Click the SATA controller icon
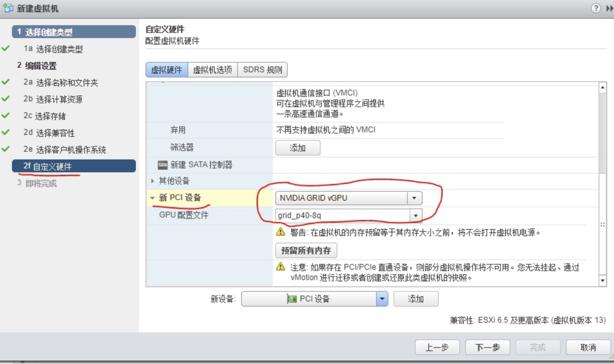614x364 pixels. point(162,165)
